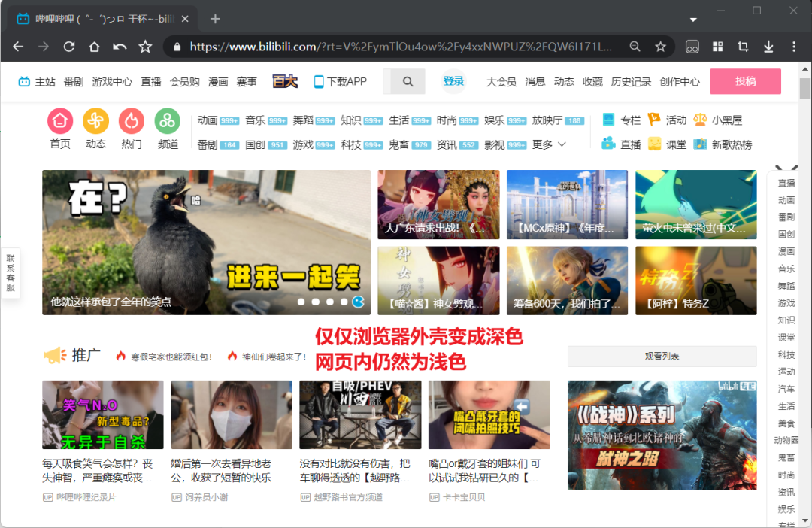
Task: Open the 小黑屋 scales icon
Action: point(700,120)
